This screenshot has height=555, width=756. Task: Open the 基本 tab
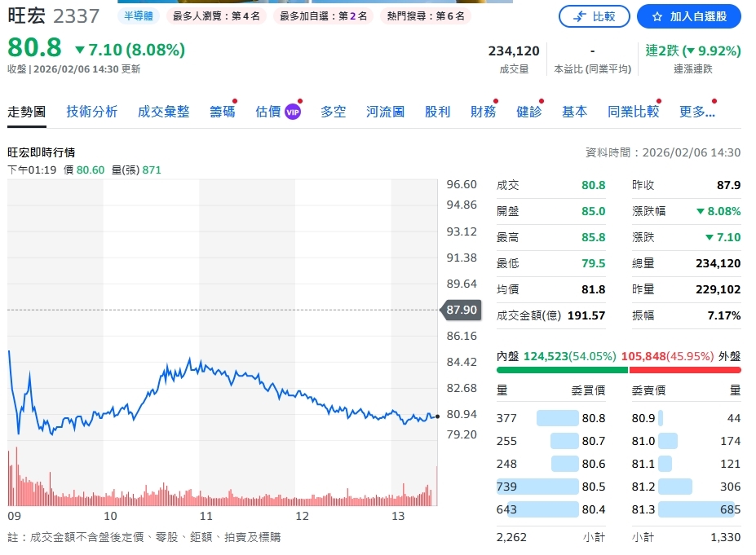tap(574, 112)
